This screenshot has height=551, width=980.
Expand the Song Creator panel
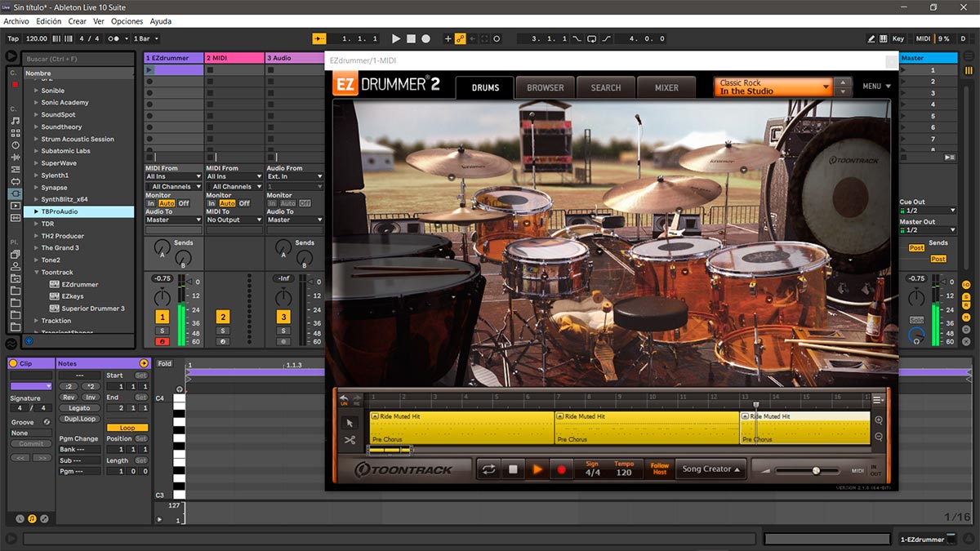[711, 469]
